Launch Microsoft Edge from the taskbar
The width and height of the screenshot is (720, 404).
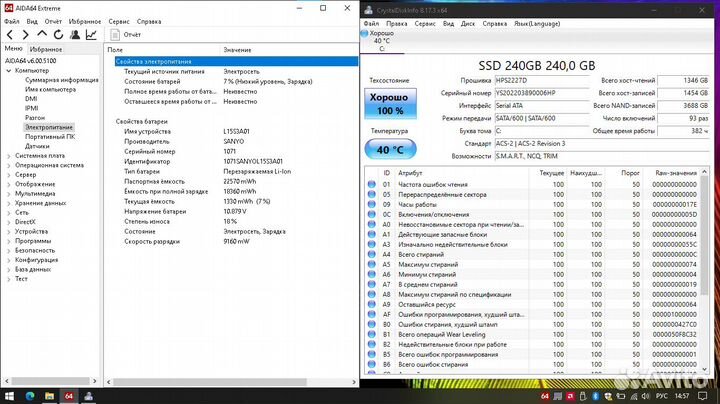pos(30,396)
